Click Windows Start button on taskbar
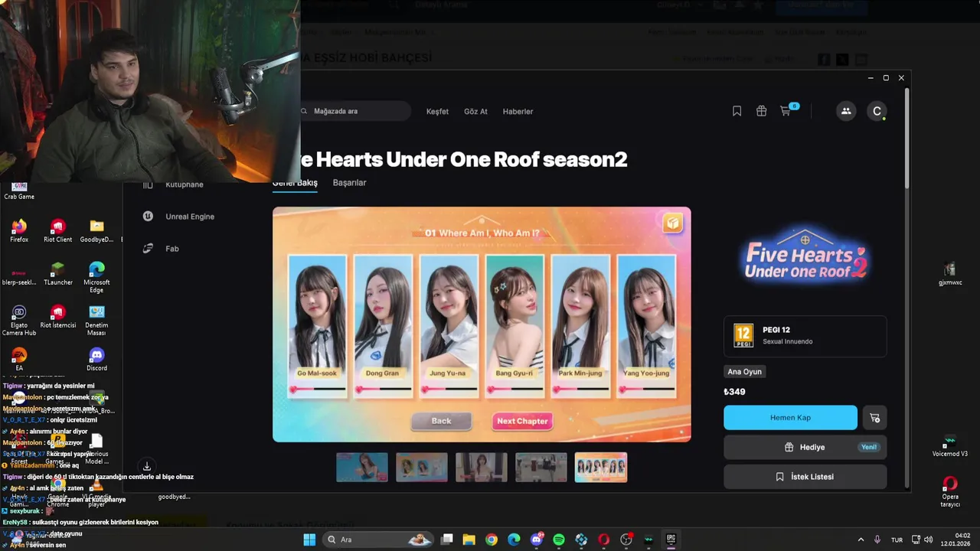The height and width of the screenshot is (551, 980). [309, 540]
